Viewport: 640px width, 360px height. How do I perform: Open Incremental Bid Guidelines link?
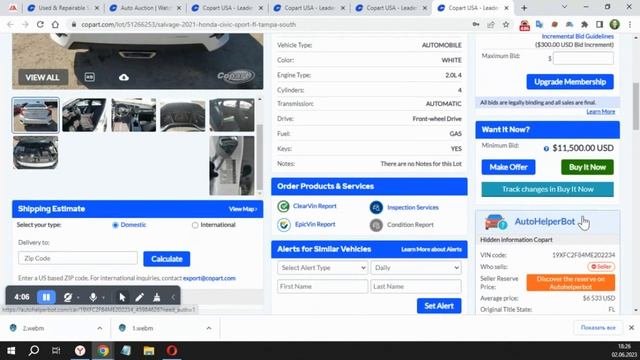click(x=578, y=36)
